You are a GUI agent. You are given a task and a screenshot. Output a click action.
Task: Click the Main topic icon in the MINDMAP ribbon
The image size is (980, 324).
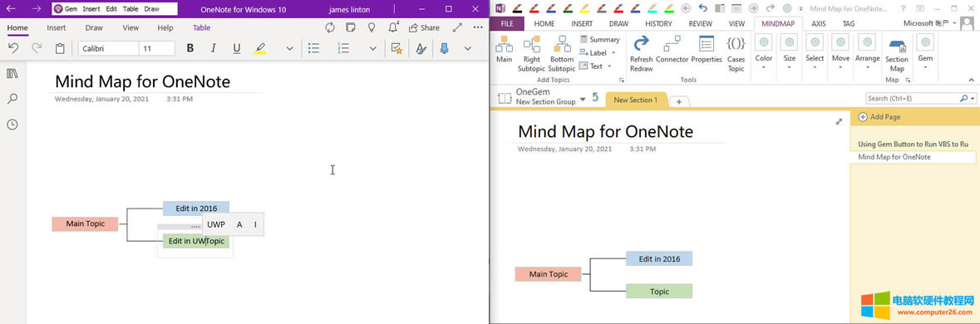point(504,48)
